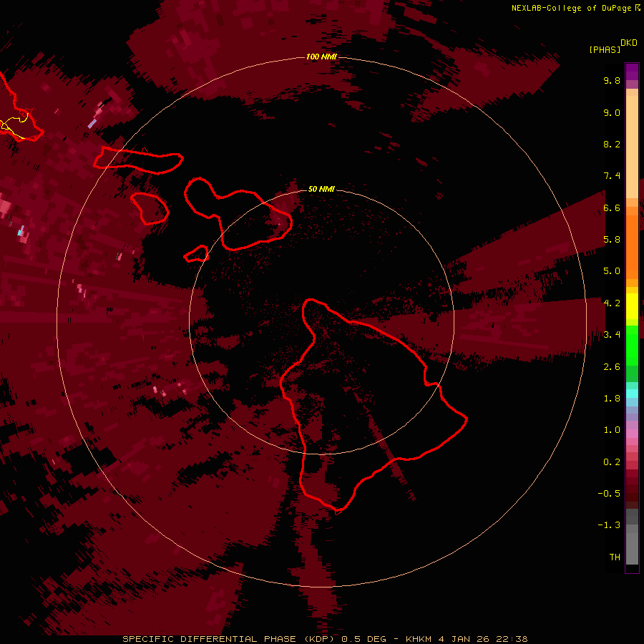The image size is (644, 644).
Task: Click the -1.3 scale value
Action: pyautogui.click(x=609, y=525)
